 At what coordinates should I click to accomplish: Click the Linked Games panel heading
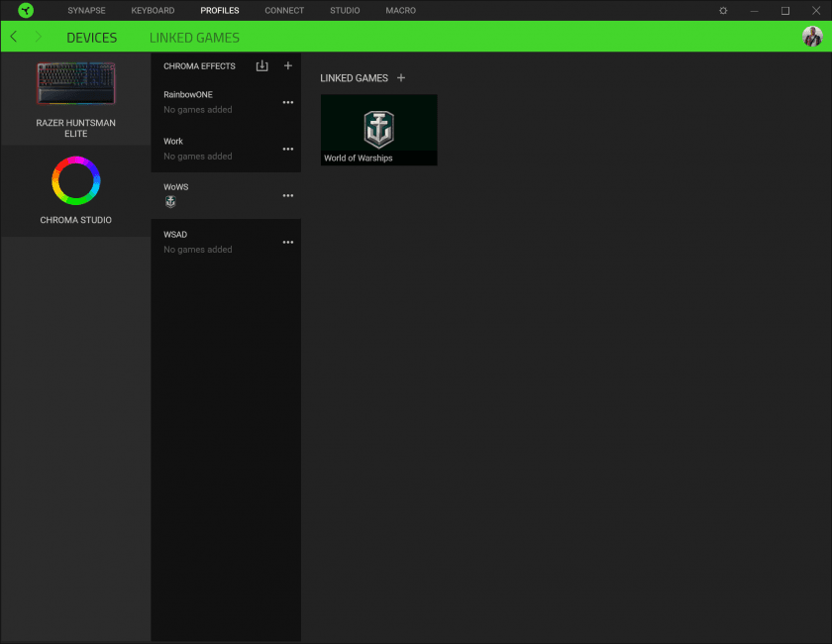[x=354, y=78]
